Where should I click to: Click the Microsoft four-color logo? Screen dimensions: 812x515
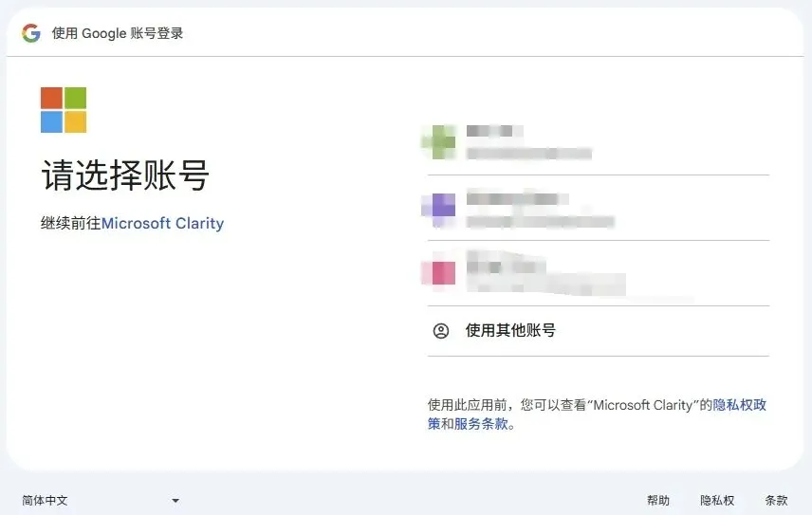[64, 110]
